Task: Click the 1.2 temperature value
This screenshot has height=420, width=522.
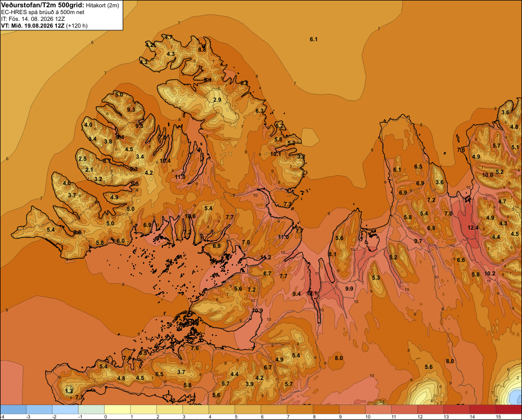Action: coord(69,391)
